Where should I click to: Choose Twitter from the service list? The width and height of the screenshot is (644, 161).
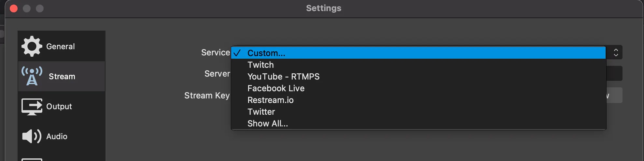[418, 111]
